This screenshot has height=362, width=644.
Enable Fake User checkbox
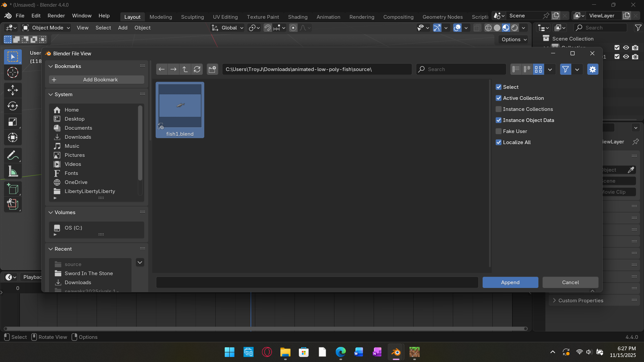pos(498,131)
